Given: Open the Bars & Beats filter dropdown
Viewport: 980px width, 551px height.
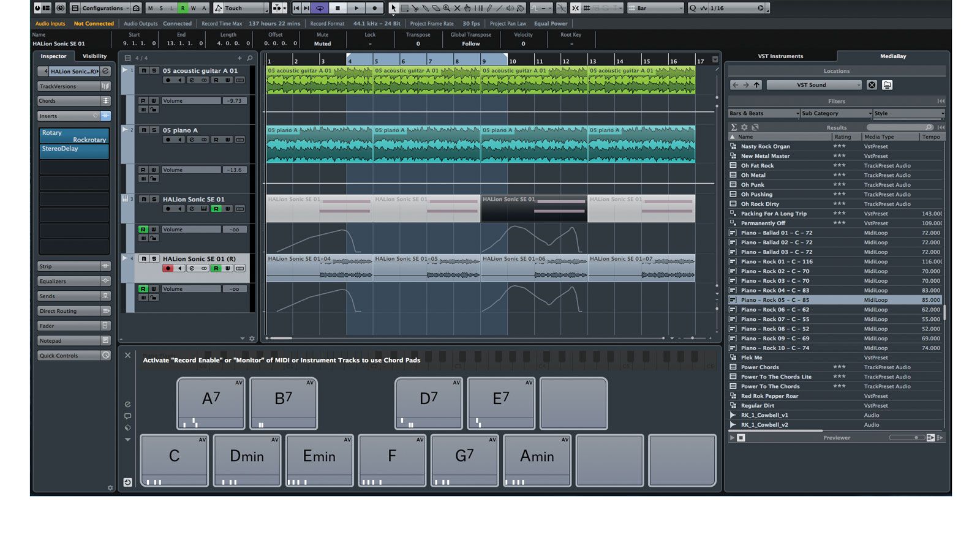Looking at the screenshot, I should click(x=764, y=113).
